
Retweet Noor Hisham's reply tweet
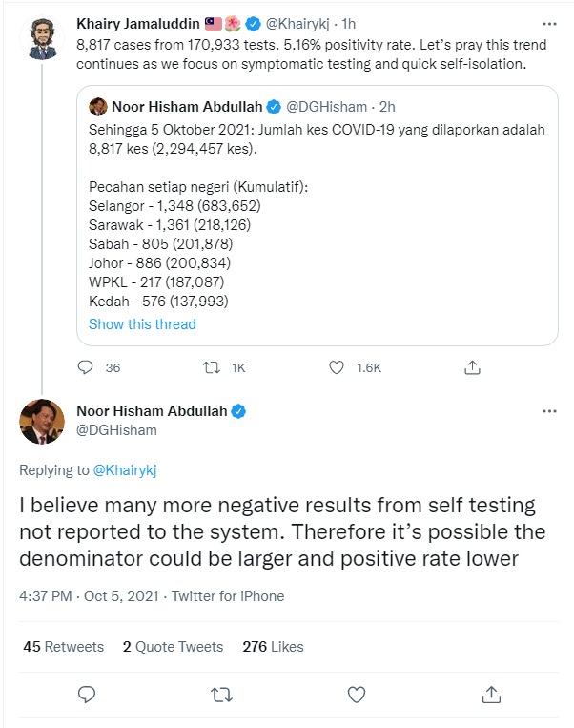(x=220, y=694)
